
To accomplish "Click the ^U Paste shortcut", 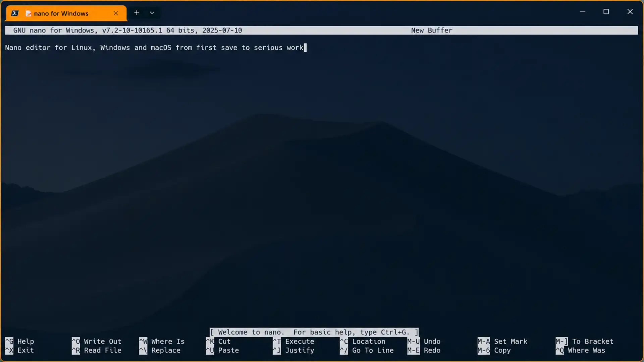I will [x=222, y=350].
